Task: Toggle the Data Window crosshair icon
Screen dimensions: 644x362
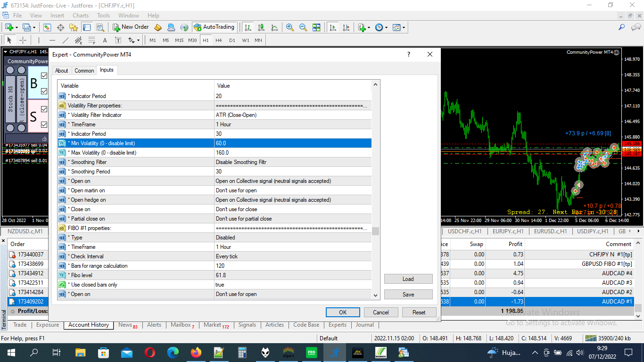Action: (x=60, y=27)
